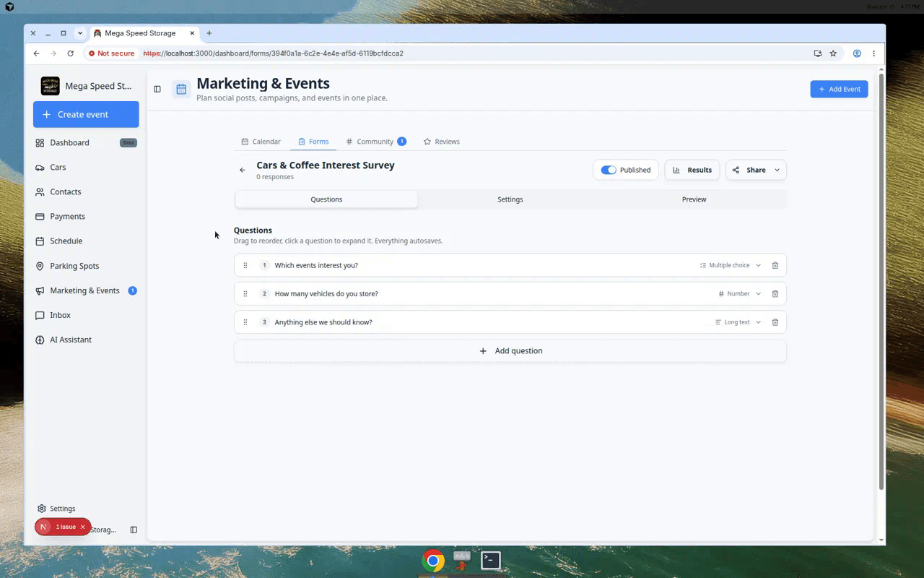924x578 pixels.
Task: Click install app icon in address bar
Action: pyautogui.click(x=817, y=53)
